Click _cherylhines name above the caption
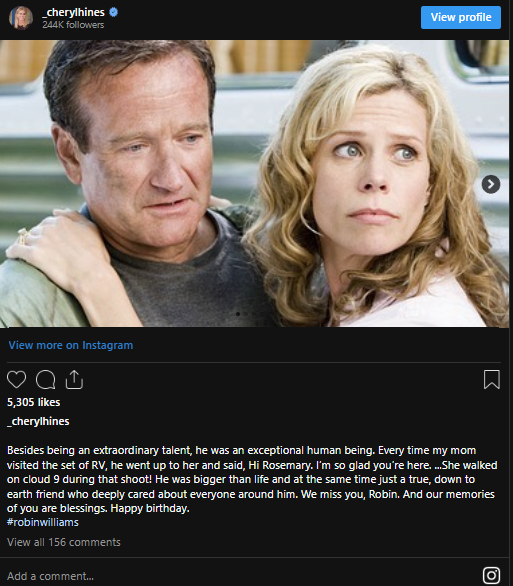Viewport: 513px width, 586px height. click(38, 421)
